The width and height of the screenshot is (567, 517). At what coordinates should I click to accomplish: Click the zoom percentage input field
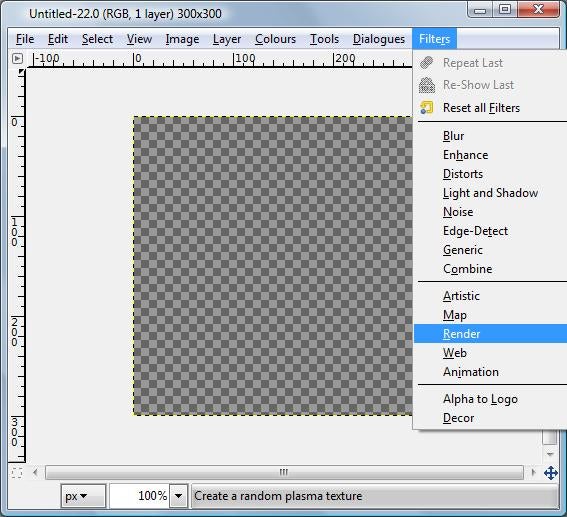[139, 496]
